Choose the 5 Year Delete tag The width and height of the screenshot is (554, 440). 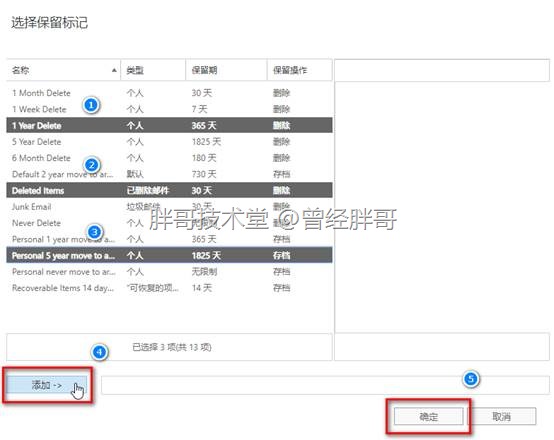(x=169, y=142)
